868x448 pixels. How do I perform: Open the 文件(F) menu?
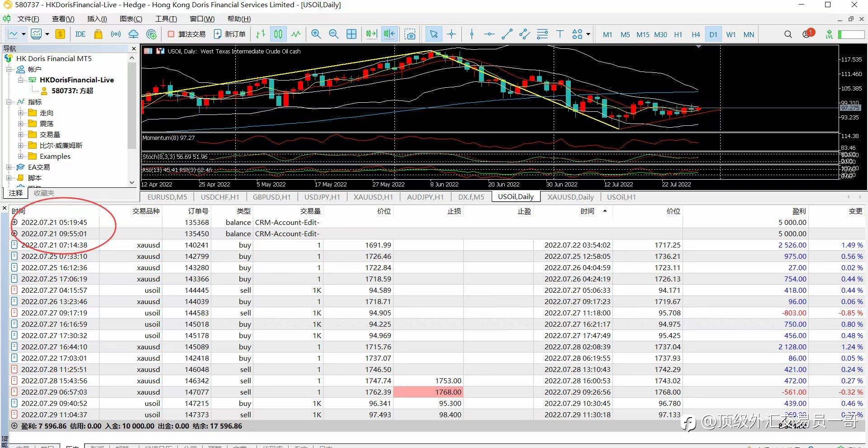28,19
